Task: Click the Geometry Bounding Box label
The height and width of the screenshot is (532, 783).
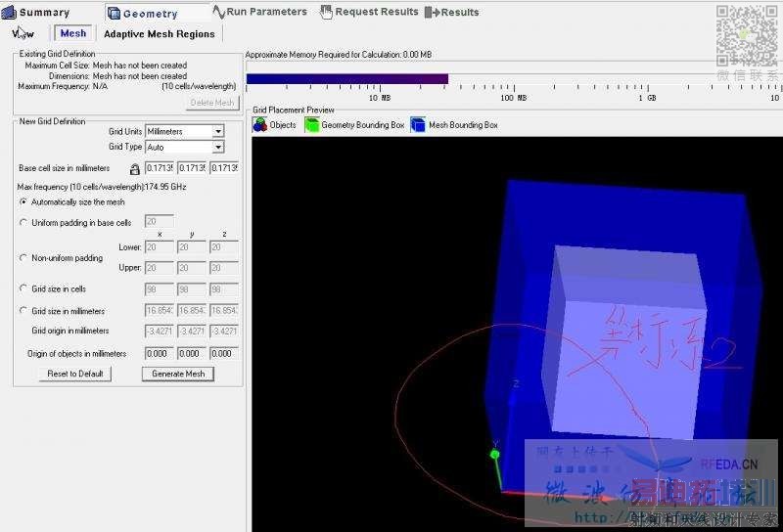Action: coord(362,125)
